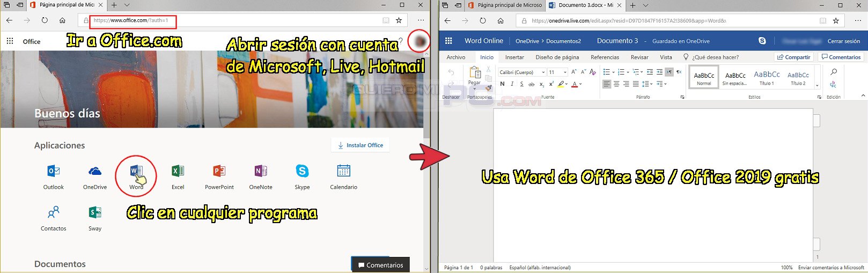The width and height of the screenshot is (868, 273).
Task: Switch to Diseño de página tab
Action: click(557, 57)
